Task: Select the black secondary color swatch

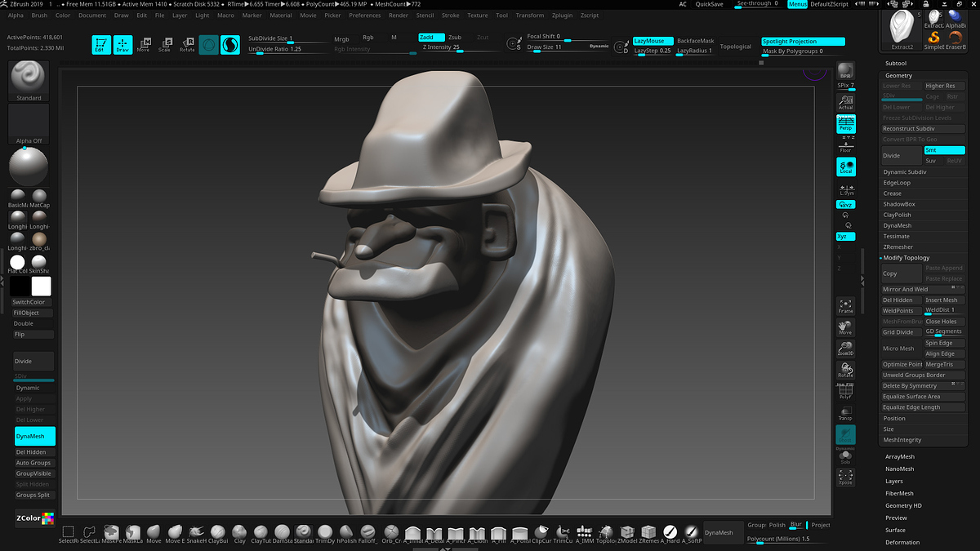Action: click(x=20, y=286)
